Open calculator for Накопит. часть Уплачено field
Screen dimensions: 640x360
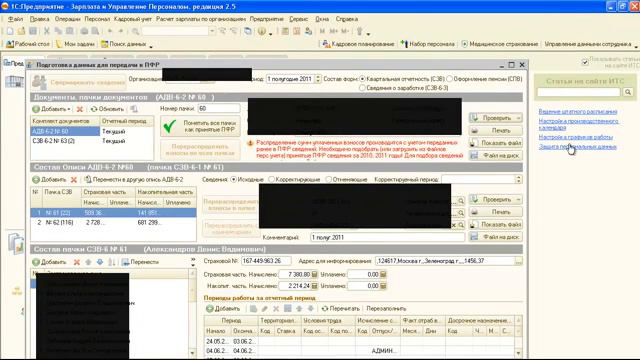pos(383,286)
